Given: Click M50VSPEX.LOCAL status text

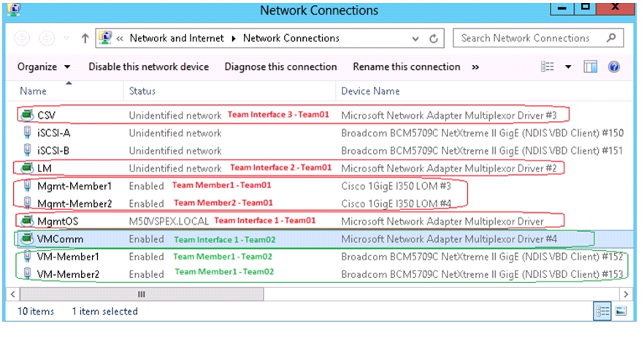Looking at the screenshot, I should [169, 221].
